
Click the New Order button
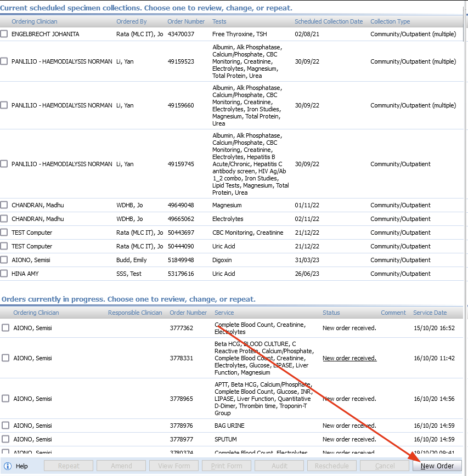coord(437,466)
